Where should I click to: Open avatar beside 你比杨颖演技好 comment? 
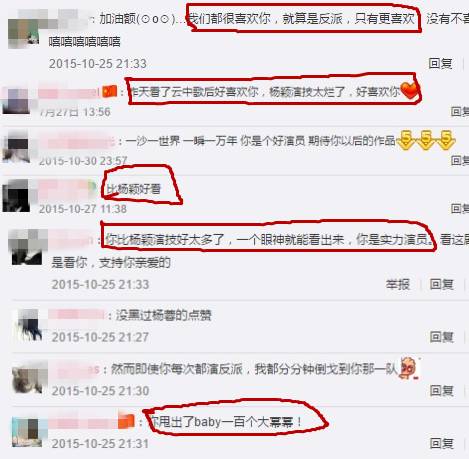coord(27,247)
